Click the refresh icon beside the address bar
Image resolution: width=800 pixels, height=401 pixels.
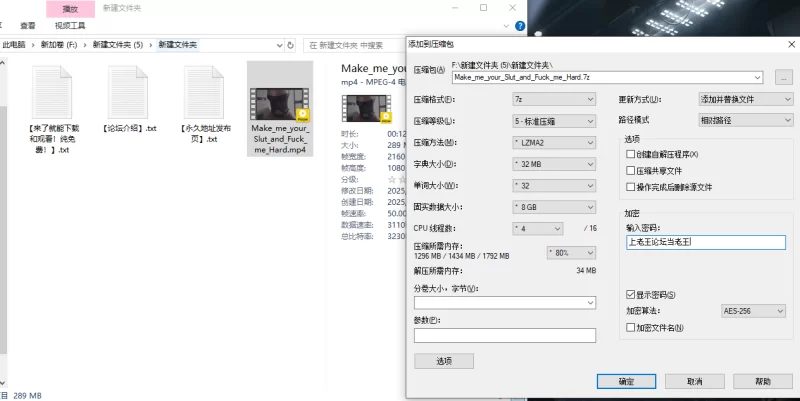point(290,45)
